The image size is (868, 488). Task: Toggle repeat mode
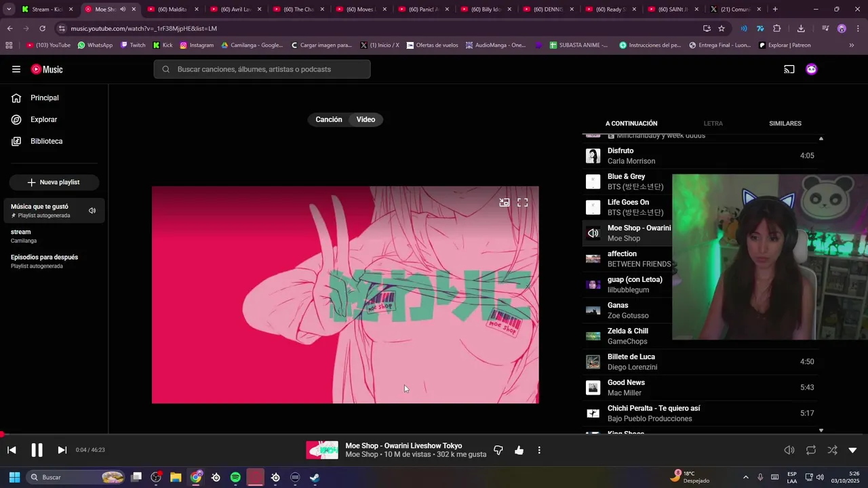(x=811, y=450)
